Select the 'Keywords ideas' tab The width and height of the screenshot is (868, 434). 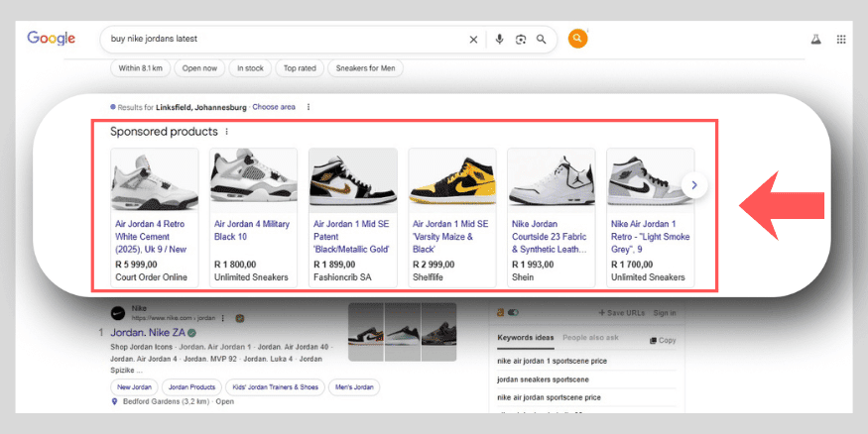click(526, 339)
